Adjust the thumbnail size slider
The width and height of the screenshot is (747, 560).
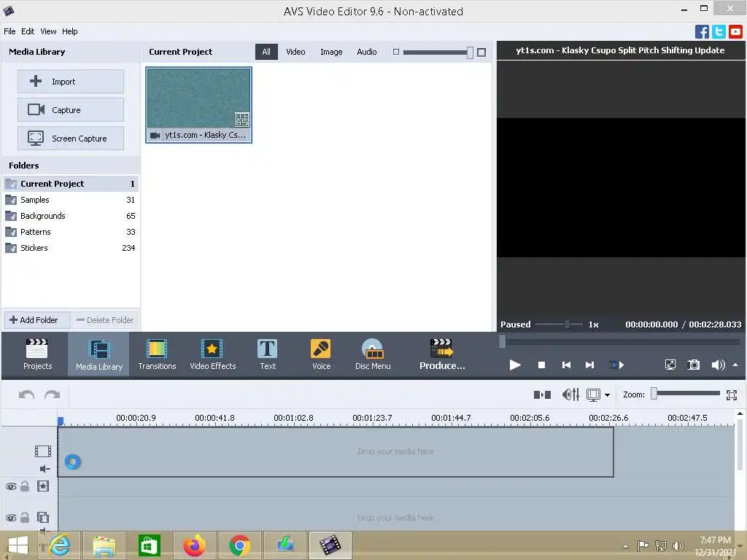point(470,52)
